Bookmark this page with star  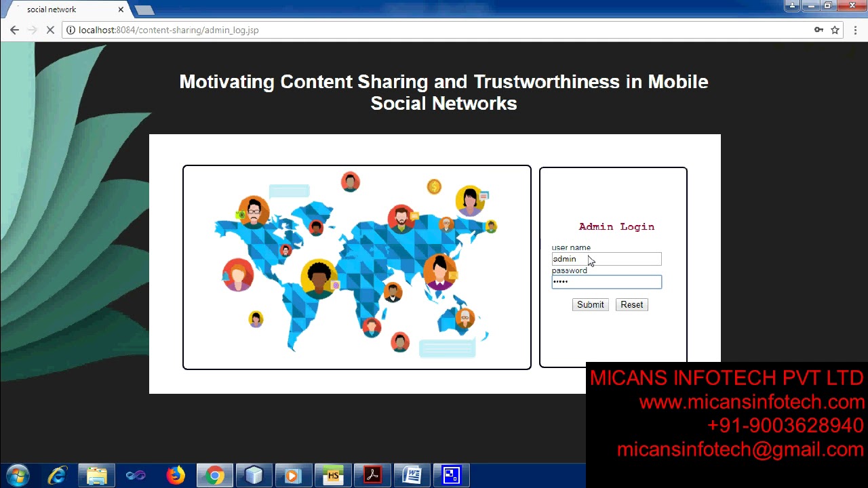pos(835,30)
